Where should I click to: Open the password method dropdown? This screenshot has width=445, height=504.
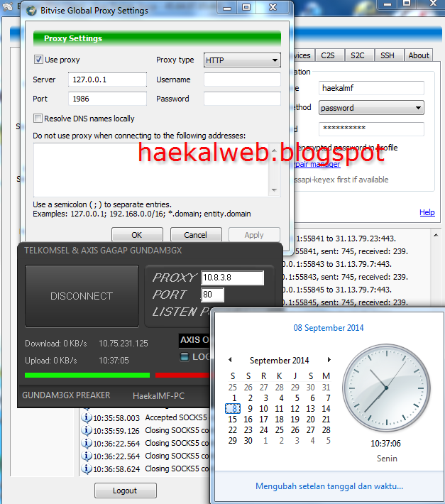tap(371, 108)
